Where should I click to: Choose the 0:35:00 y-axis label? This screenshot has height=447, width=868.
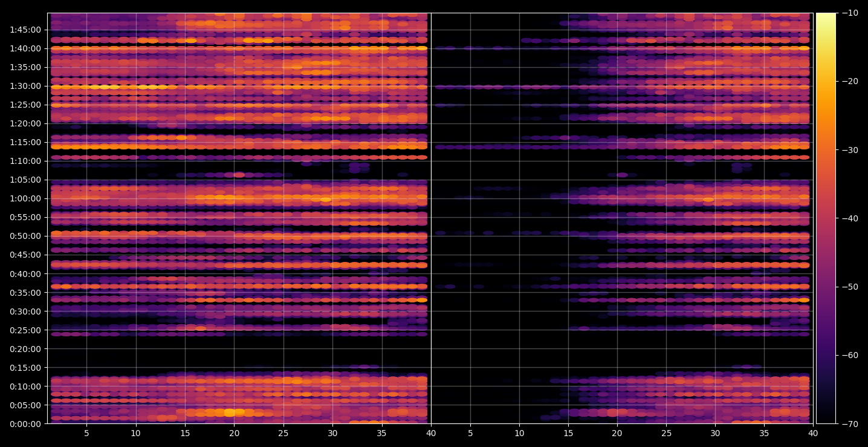pos(25,292)
